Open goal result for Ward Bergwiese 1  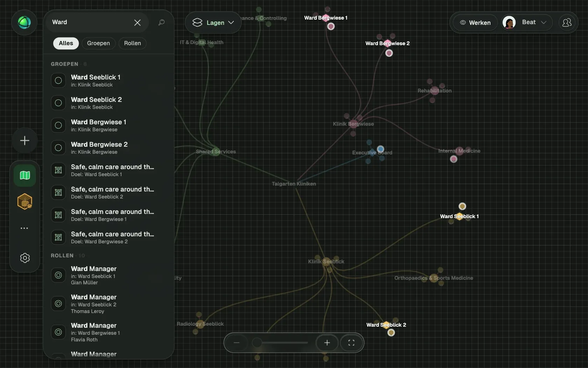click(x=109, y=215)
